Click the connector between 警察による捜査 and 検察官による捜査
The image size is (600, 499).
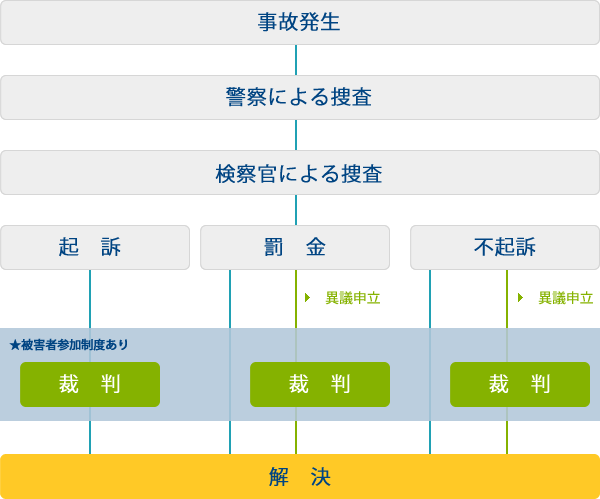click(296, 135)
